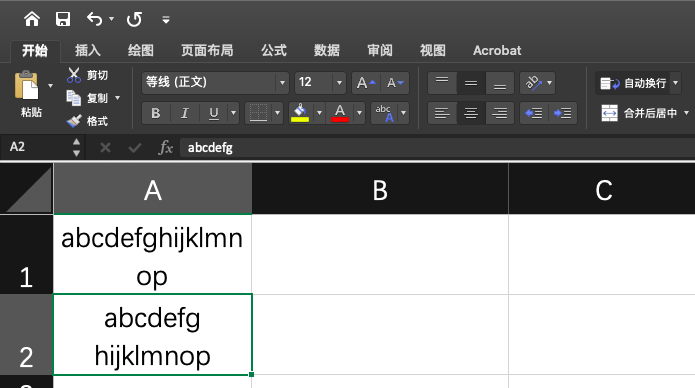Image resolution: width=695 pixels, height=388 pixels.
Task: Confirm the formula entry with the checkmark
Action: click(x=134, y=147)
